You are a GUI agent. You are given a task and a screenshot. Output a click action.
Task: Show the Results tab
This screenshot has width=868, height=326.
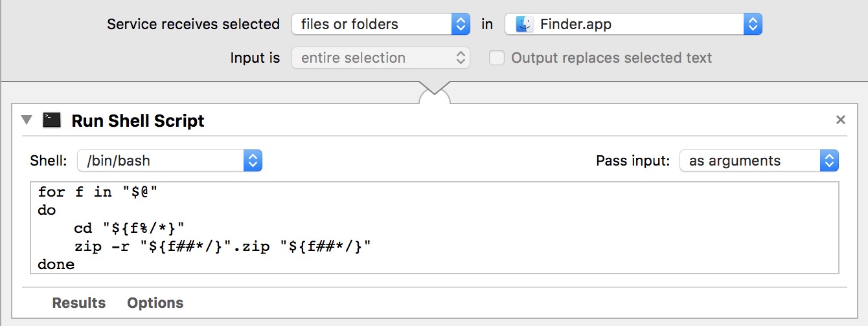pyautogui.click(x=78, y=303)
